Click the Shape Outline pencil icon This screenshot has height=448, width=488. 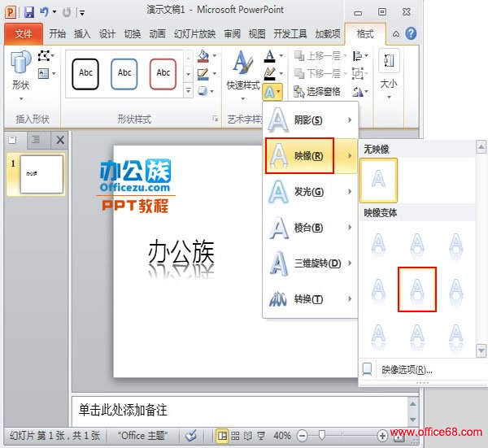[x=203, y=74]
